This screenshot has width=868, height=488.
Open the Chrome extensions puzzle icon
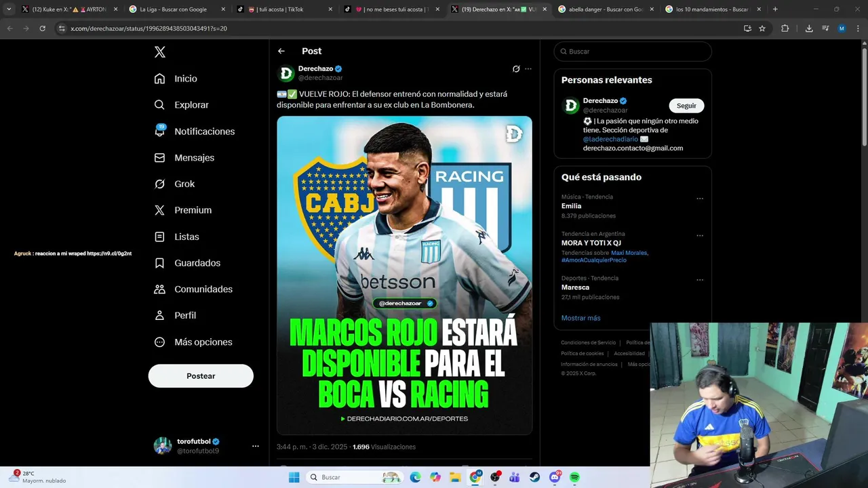[x=785, y=28]
